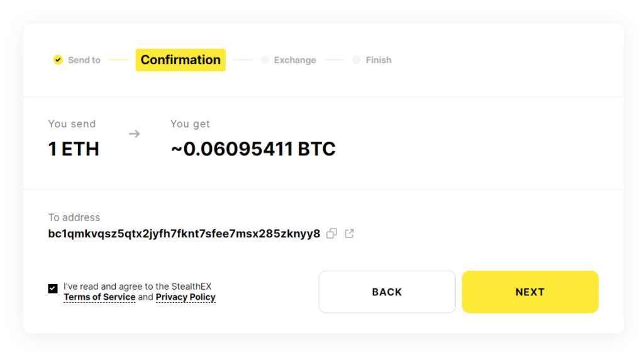Uncheck the StealthEX terms agreement checkbox
Screen dimensions: 644x357
pyautogui.click(x=53, y=288)
